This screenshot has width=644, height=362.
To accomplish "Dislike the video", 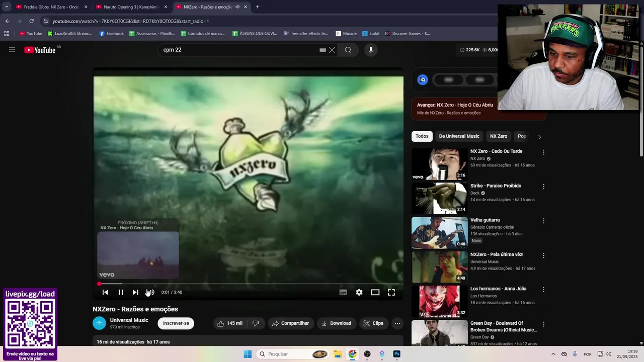I will pyautogui.click(x=256, y=323).
